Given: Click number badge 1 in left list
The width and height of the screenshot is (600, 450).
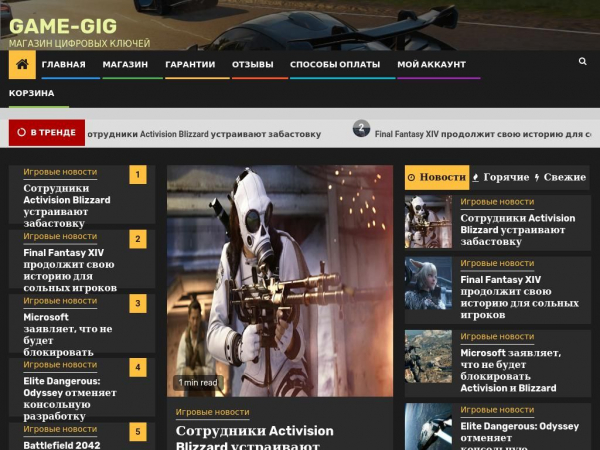Looking at the screenshot, I should (138, 175).
